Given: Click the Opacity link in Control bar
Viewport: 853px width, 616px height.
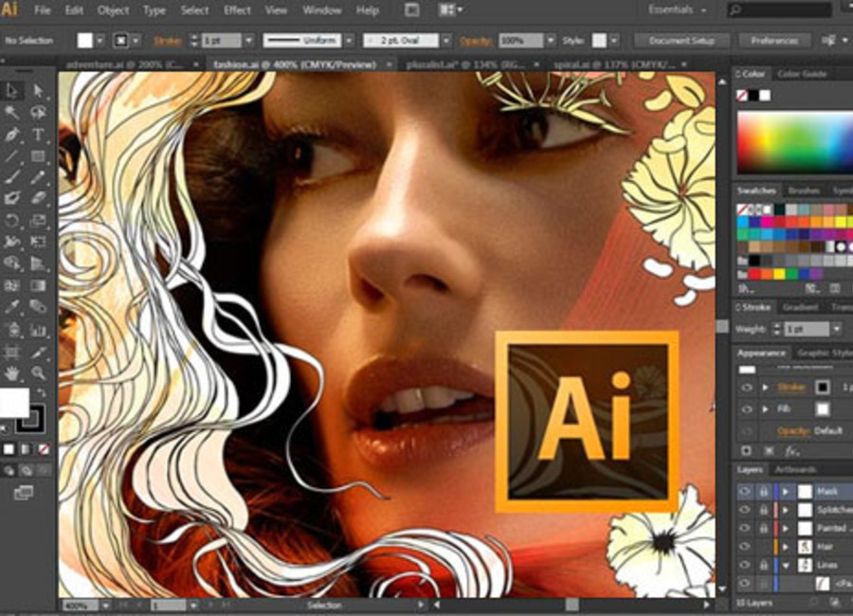Looking at the screenshot, I should tap(476, 41).
